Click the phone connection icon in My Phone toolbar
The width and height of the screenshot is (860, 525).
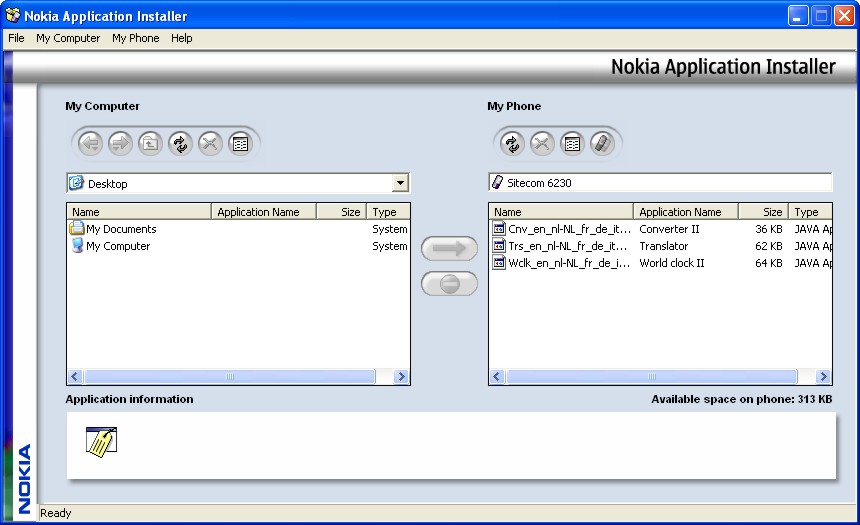coord(602,144)
